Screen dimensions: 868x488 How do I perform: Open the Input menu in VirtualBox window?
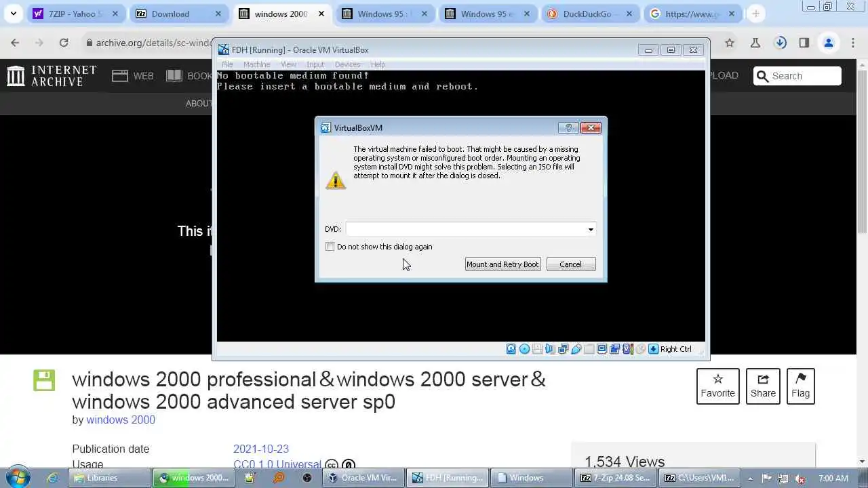coord(315,64)
